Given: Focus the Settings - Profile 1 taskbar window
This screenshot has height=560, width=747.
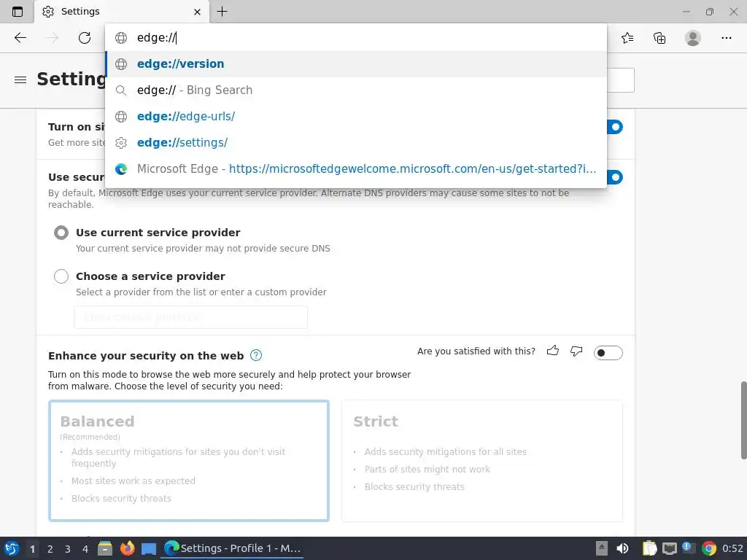Looking at the screenshot, I should point(233,548).
